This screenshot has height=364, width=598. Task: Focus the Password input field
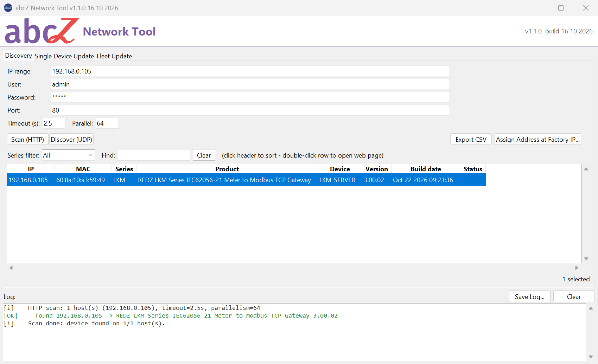(250, 97)
